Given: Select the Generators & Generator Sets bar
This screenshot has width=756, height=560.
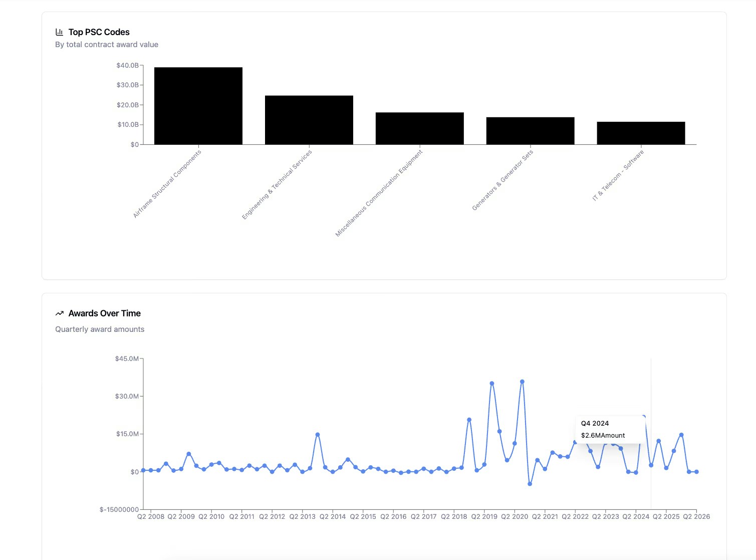Looking at the screenshot, I should tap(530, 131).
